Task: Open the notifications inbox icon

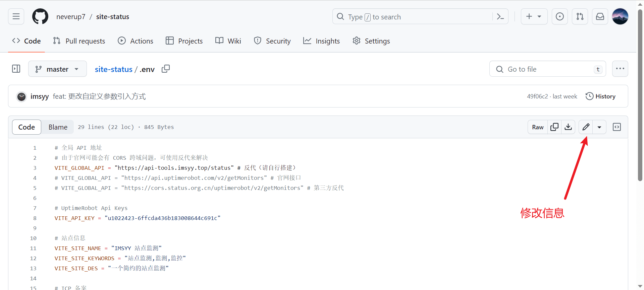Action: coord(600,16)
